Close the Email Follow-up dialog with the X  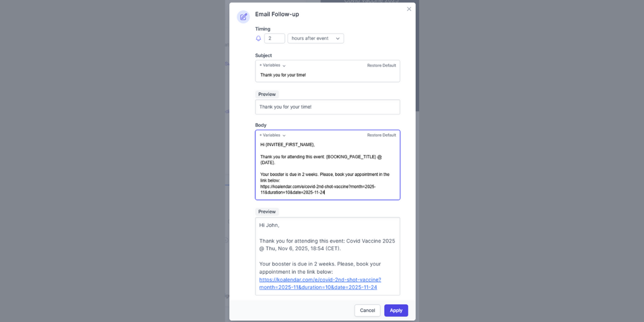tap(409, 9)
